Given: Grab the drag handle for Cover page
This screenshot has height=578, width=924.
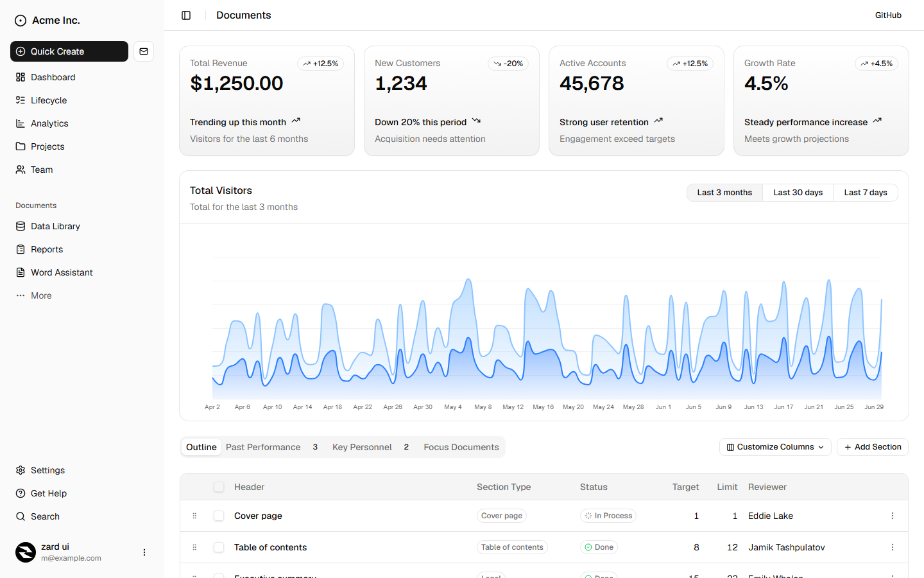Looking at the screenshot, I should (194, 516).
